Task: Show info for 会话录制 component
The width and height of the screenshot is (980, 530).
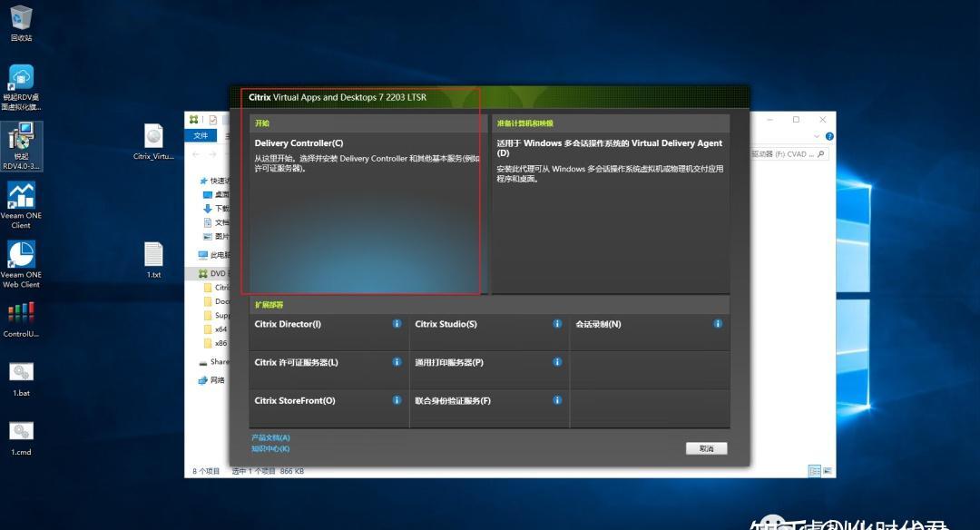Action: pos(718,324)
